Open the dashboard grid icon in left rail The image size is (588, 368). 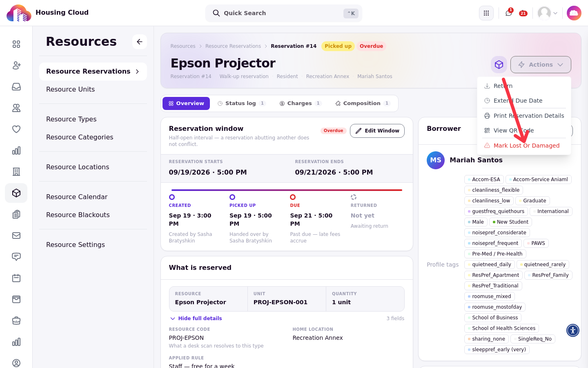[16, 44]
